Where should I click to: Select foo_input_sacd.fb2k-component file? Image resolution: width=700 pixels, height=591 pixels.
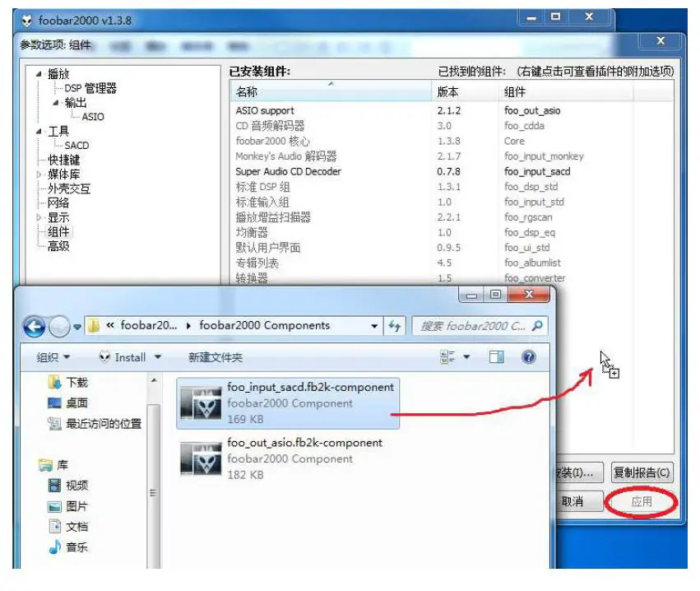click(x=288, y=403)
